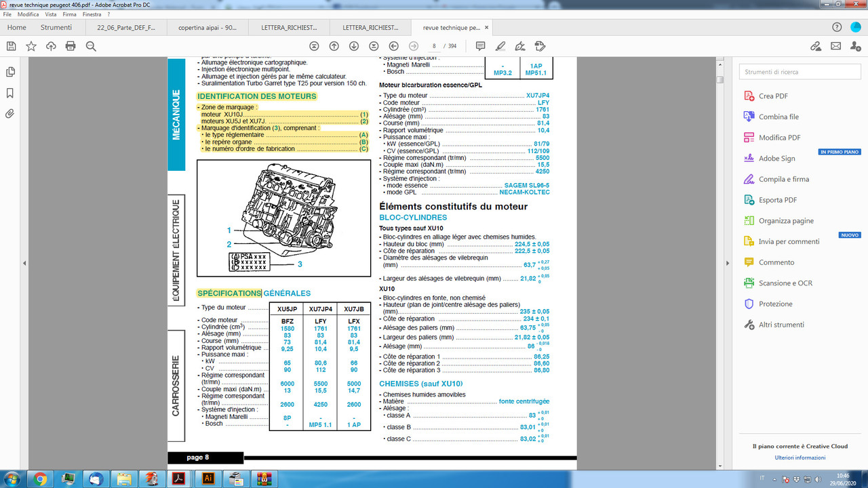The image size is (868, 488).
Task: Click the page number field
Action: tap(434, 46)
